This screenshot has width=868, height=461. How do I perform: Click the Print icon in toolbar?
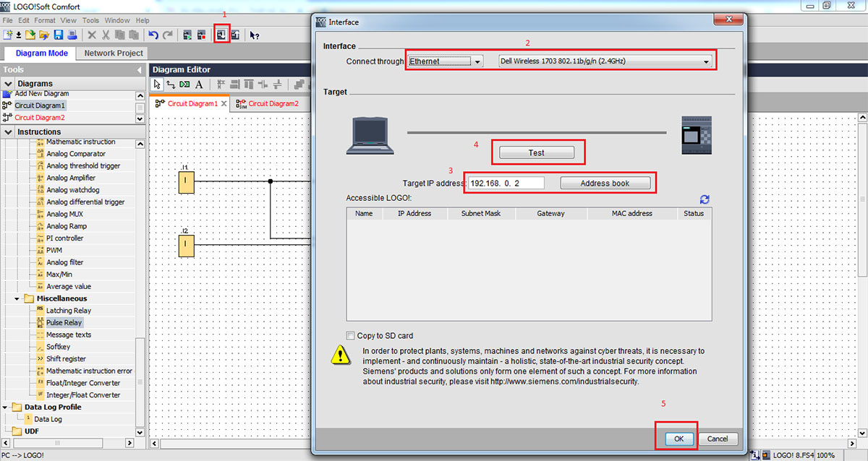72,35
